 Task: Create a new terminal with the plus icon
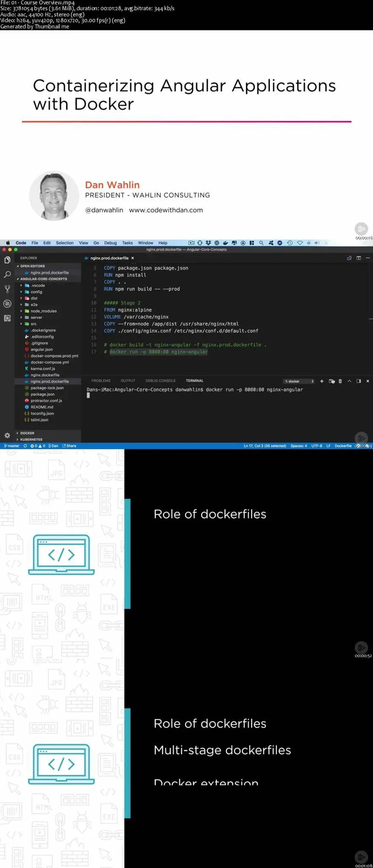pos(322,381)
